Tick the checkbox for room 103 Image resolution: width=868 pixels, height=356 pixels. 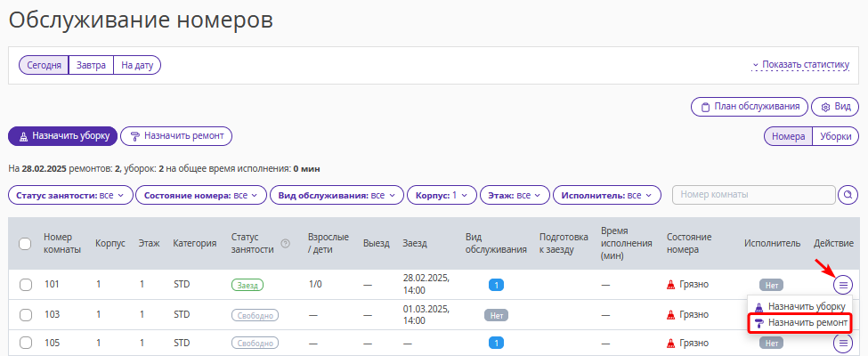[26, 314]
